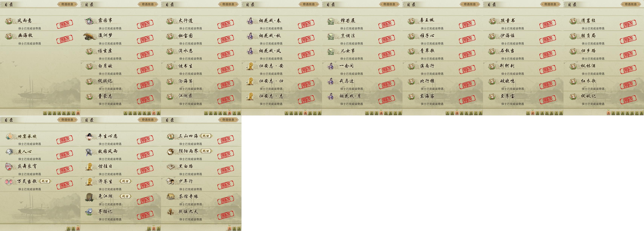Click the red completed stamp beside 兔江湖
Image resolution: width=644 pixels, height=231 pixels.
coord(145,200)
